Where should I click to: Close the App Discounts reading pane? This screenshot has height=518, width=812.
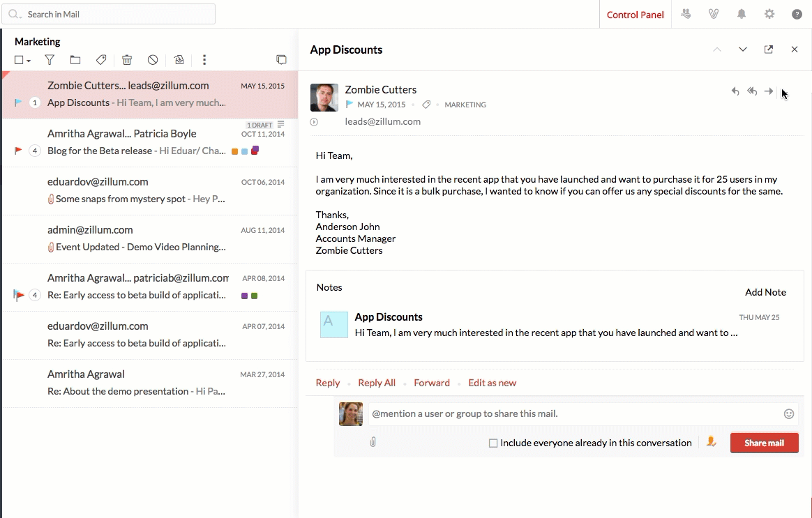pos(795,49)
